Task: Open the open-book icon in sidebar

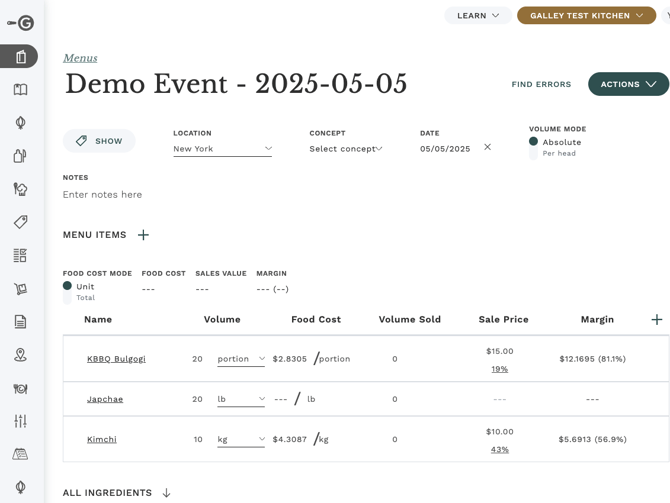Action: tap(20, 90)
